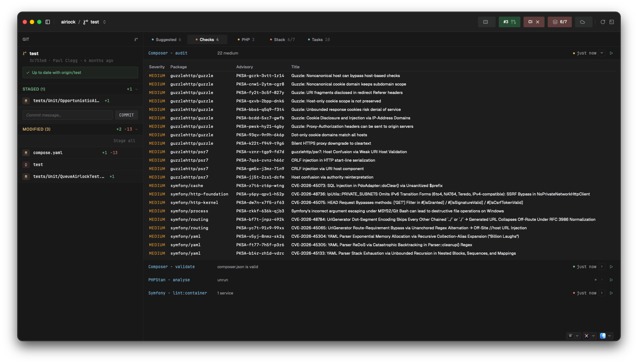
Task: Click advisory PKSA-b14r-zh1d-vdrc
Action: coord(260,253)
